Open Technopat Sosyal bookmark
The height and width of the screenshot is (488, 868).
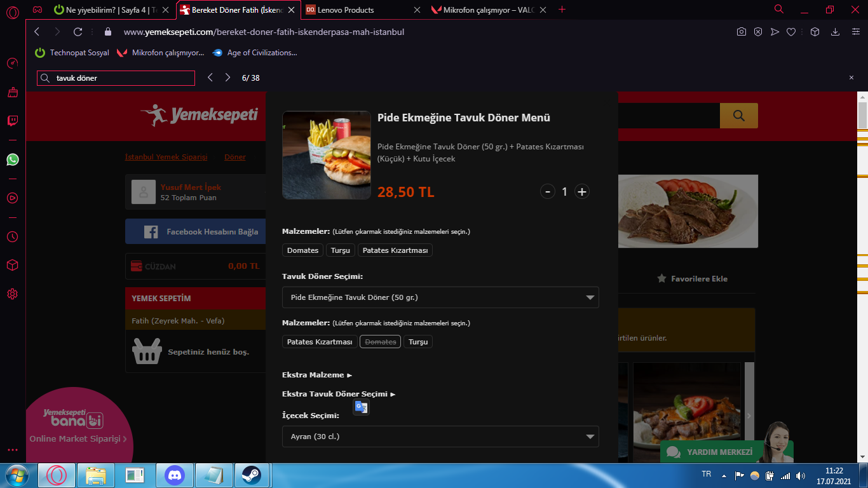coord(72,53)
